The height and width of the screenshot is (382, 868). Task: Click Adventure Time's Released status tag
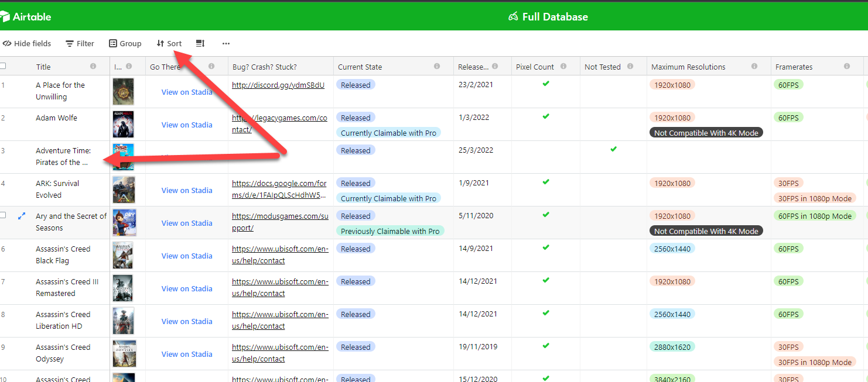(x=356, y=150)
